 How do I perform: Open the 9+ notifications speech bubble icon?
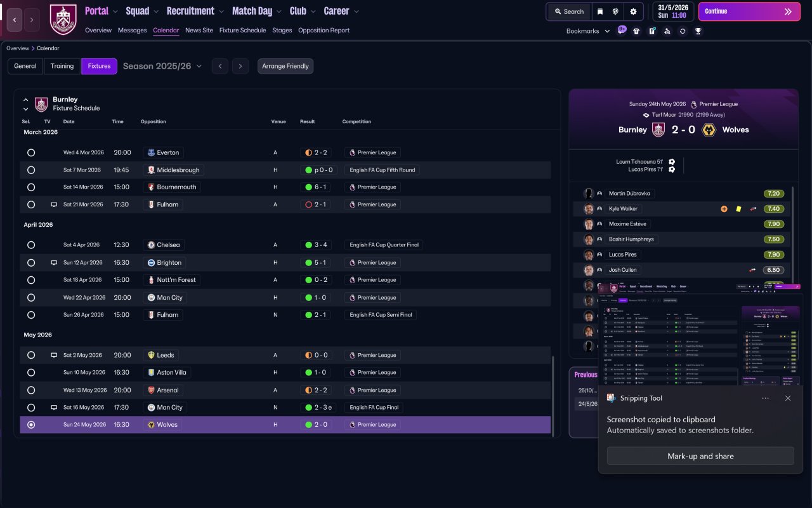coord(622,30)
